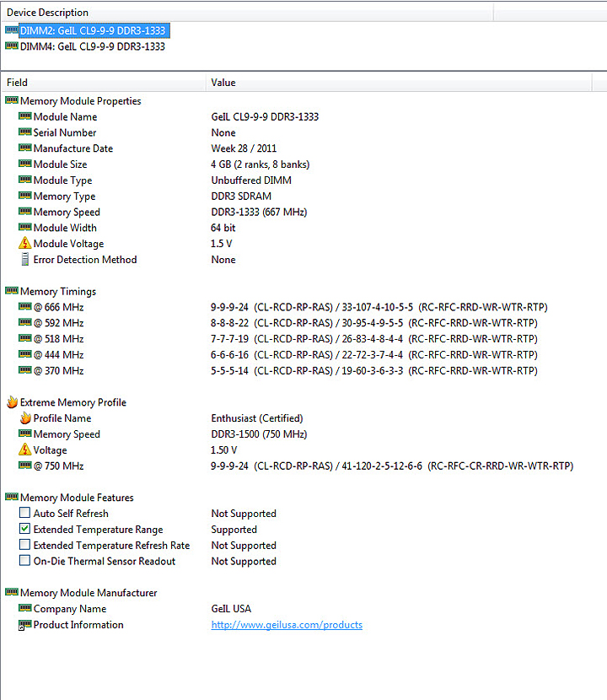Select value 'Week 28 / 2011'

[x=244, y=148]
